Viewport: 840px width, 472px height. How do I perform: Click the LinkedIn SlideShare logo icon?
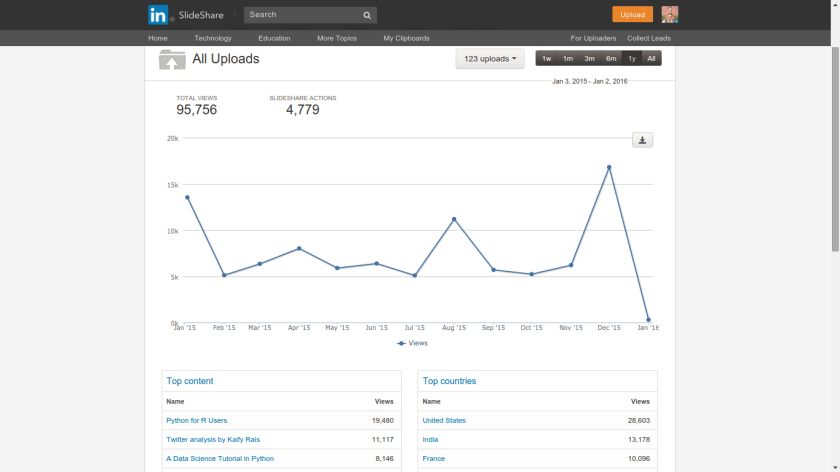click(158, 15)
